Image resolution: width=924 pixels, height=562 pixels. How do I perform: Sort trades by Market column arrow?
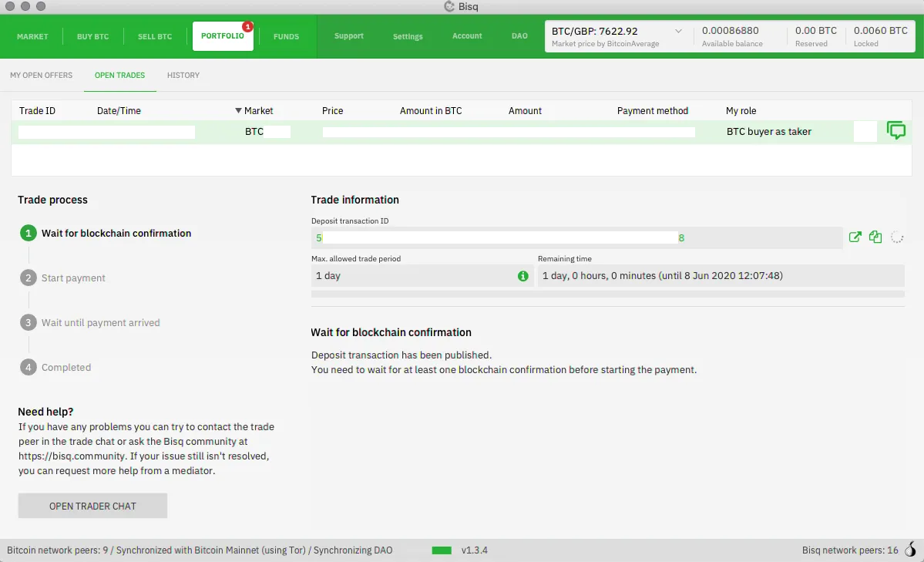pyautogui.click(x=239, y=111)
